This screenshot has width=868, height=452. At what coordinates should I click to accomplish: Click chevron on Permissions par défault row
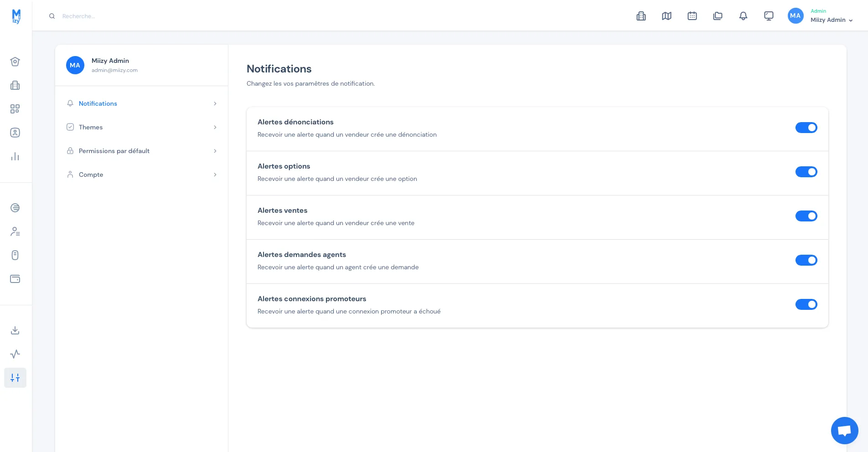point(215,151)
